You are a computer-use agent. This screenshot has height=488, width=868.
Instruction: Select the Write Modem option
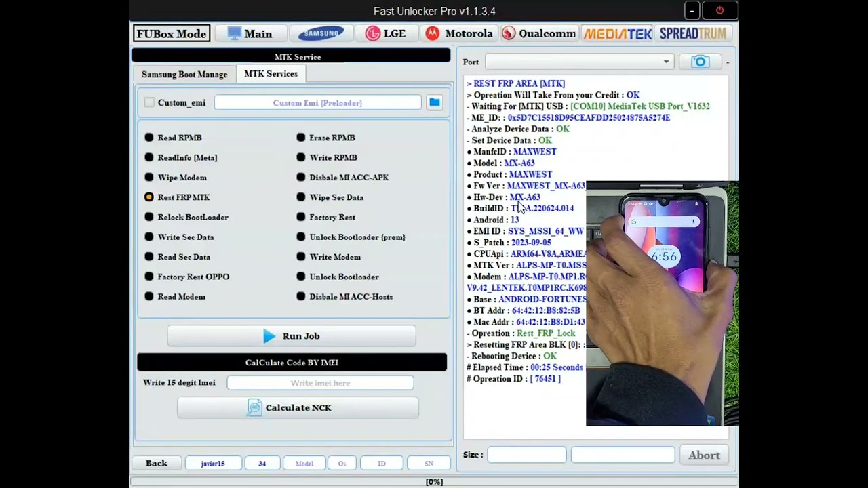(x=328, y=257)
